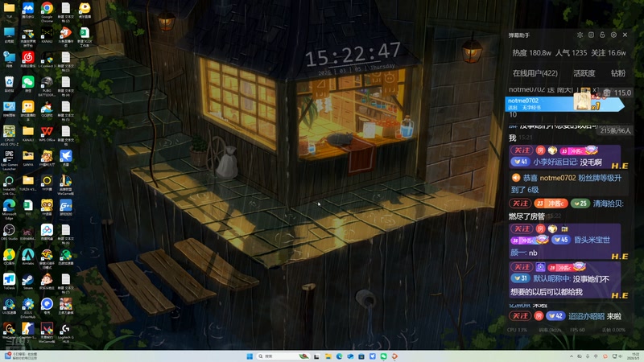Launch PUBG BATTLEGROUNDS shortcut
This screenshot has height=362, width=644.
point(47,85)
